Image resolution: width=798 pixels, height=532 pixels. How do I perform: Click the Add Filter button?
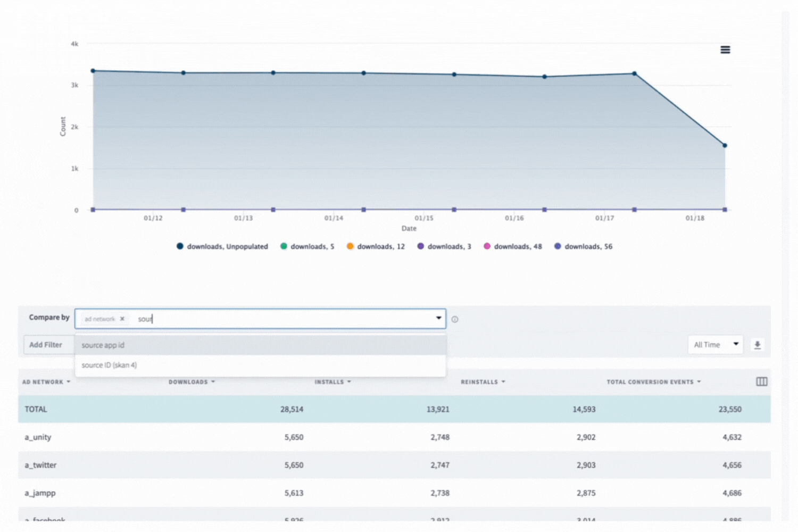[x=47, y=345]
